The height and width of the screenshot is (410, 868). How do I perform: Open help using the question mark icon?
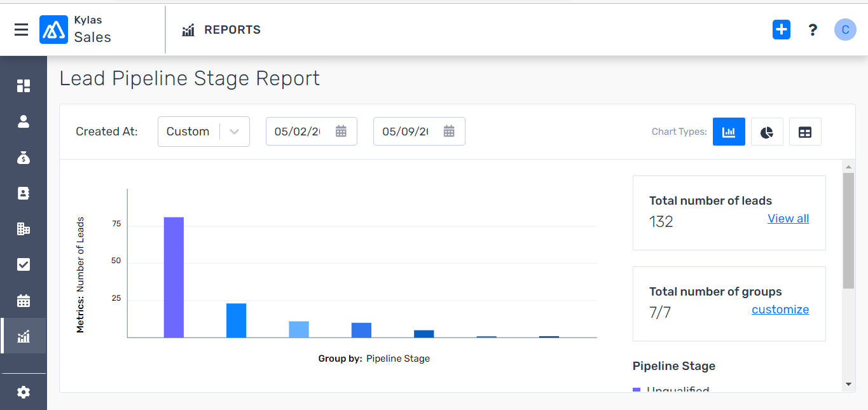point(813,30)
